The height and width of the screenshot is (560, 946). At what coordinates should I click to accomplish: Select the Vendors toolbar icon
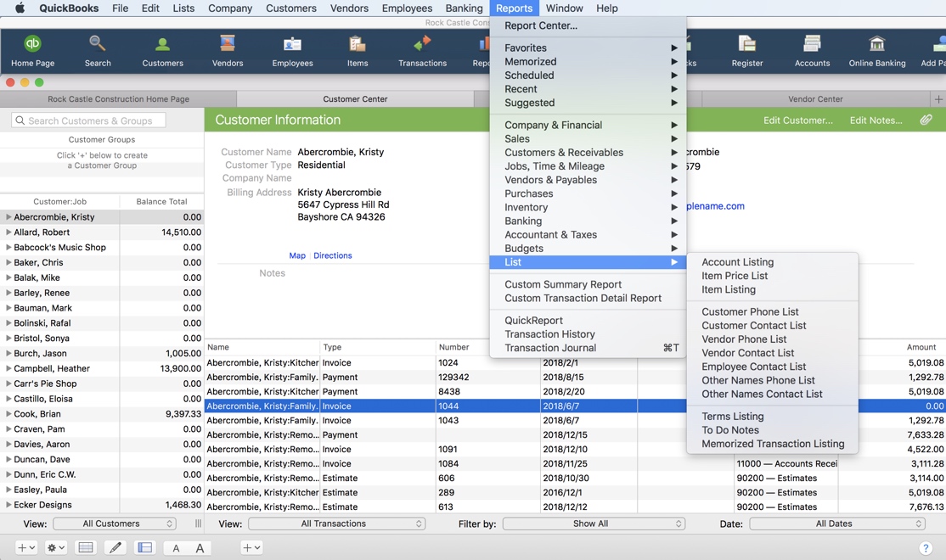[x=226, y=51]
